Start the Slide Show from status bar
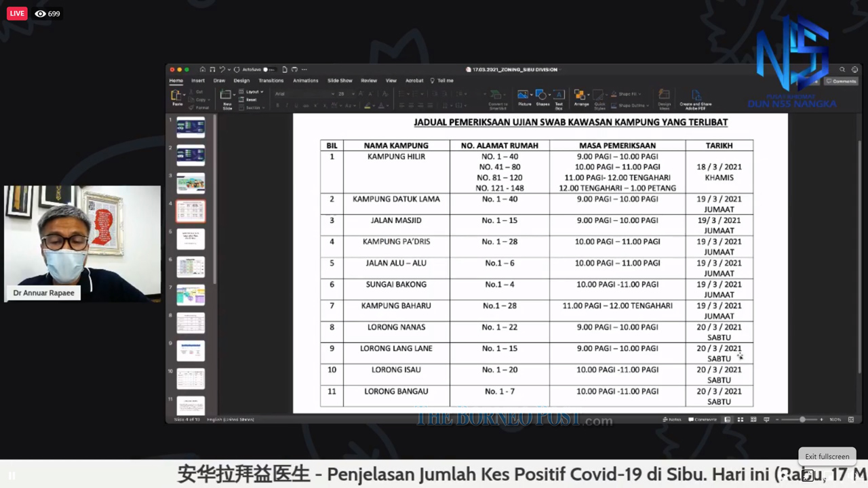 pos(766,420)
